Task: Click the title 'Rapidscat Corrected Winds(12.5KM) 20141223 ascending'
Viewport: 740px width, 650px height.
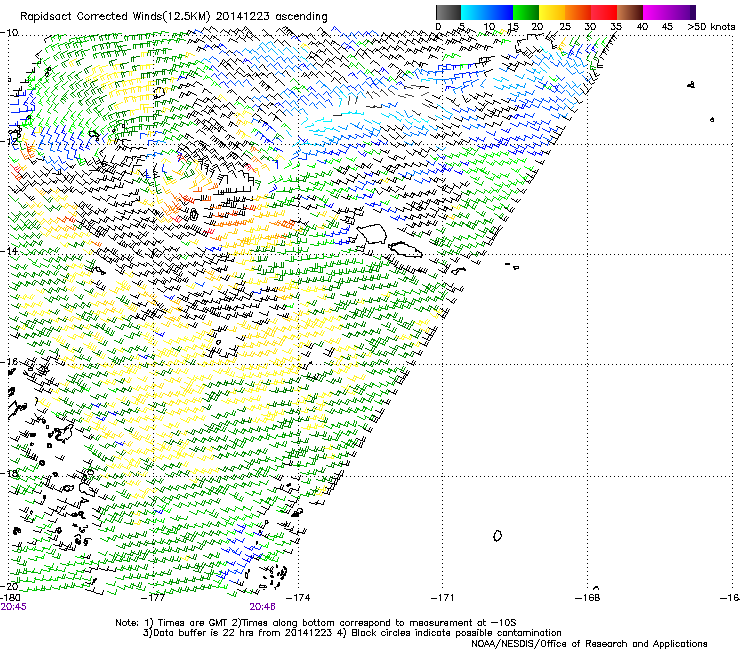Action: pyautogui.click(x=174, y=17)
